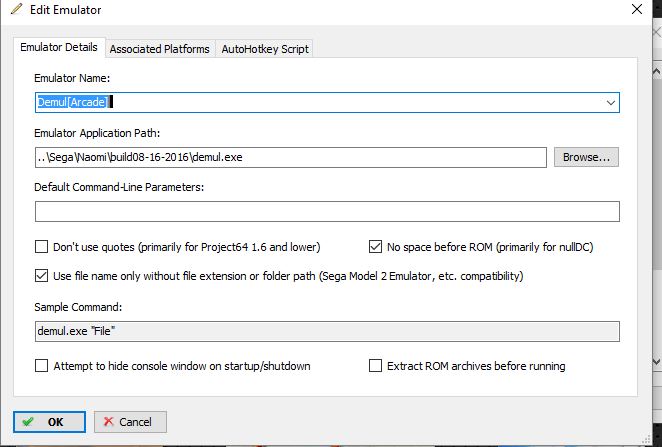Image resolution: width=662 pixels, height=447 pixels.
Task: Enable the Don't use quotes checkbox
Action: (x=42, y=246)
